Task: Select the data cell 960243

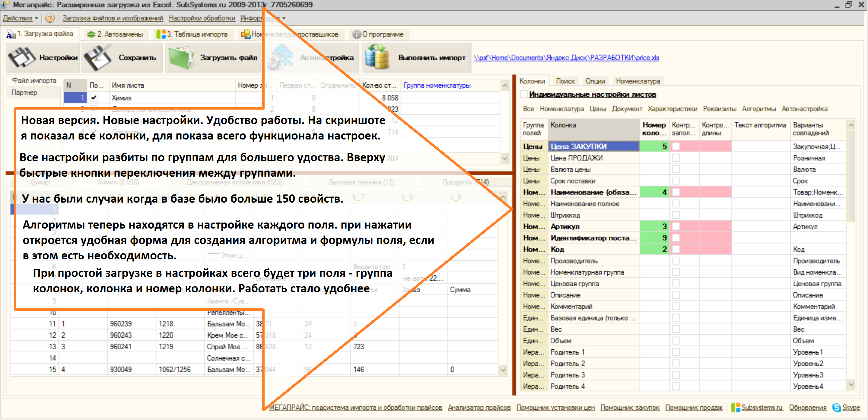Action: tap(132, 335)
